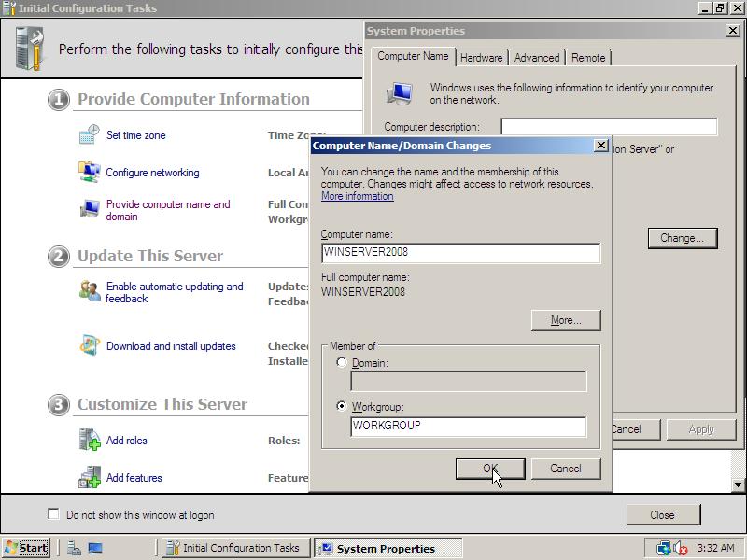Click the Windows Update icon beside Download and install updates
This screenshot has height=560, width=747.
(x=89, y=345)
